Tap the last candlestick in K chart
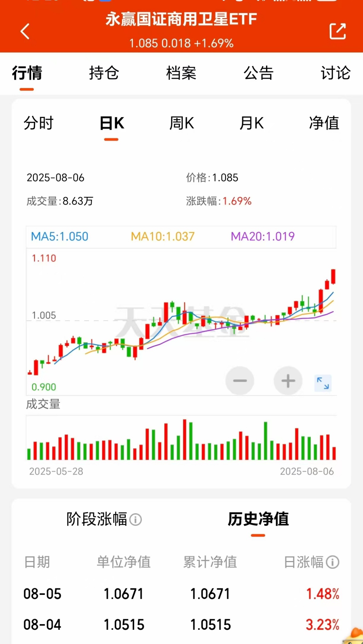The width and height of the screenshot is (363, 644). 333,277
